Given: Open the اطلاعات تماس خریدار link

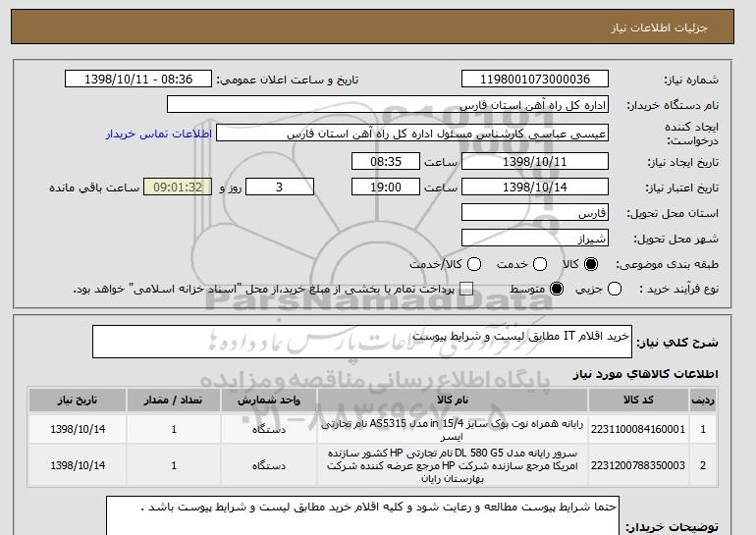Looking at the screenshot, I should point(159,134).
